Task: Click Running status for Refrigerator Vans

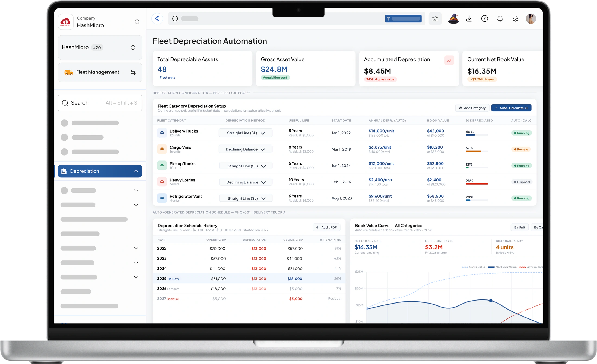Action: tap(521, 198)
